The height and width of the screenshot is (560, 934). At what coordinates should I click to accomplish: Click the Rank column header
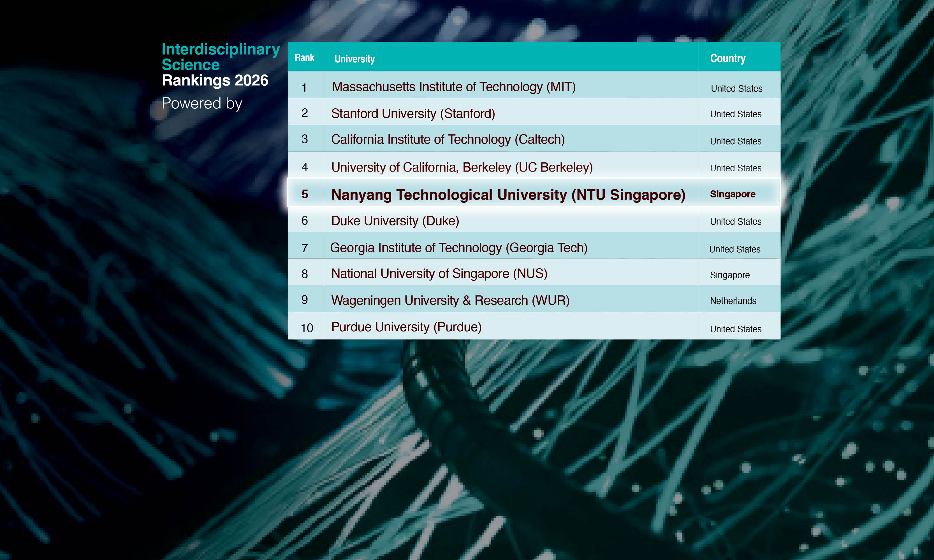(304, 58)
